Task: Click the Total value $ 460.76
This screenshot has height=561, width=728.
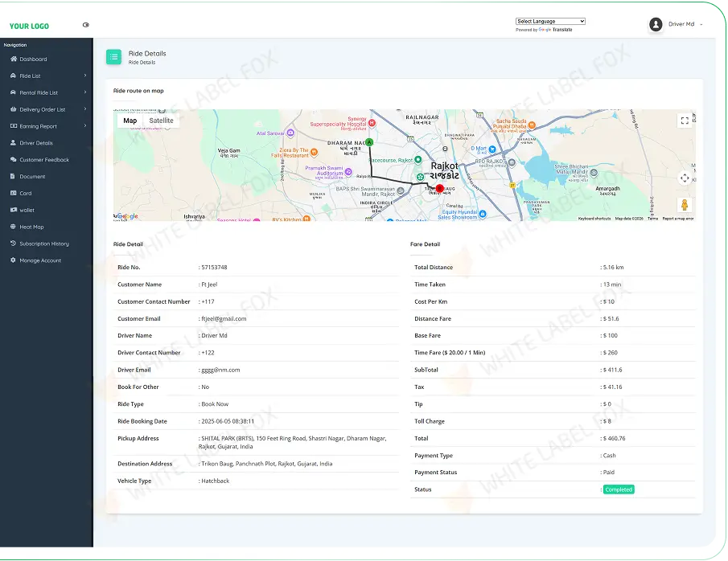Action: tap(614, 439)
